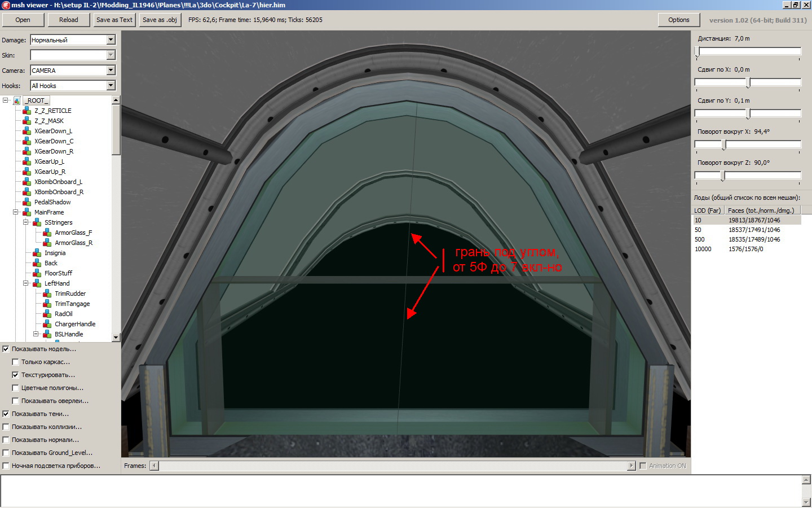The image size is (812, 508).
Task: Click the tree scrollbar down arrow
Action: point(116,338)
